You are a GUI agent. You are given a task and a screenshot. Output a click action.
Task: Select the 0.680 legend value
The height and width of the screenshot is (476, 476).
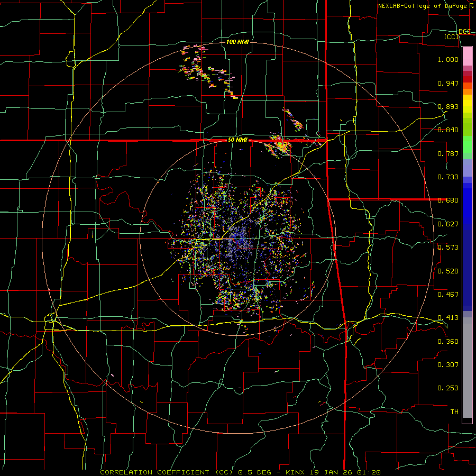[448, 200]
